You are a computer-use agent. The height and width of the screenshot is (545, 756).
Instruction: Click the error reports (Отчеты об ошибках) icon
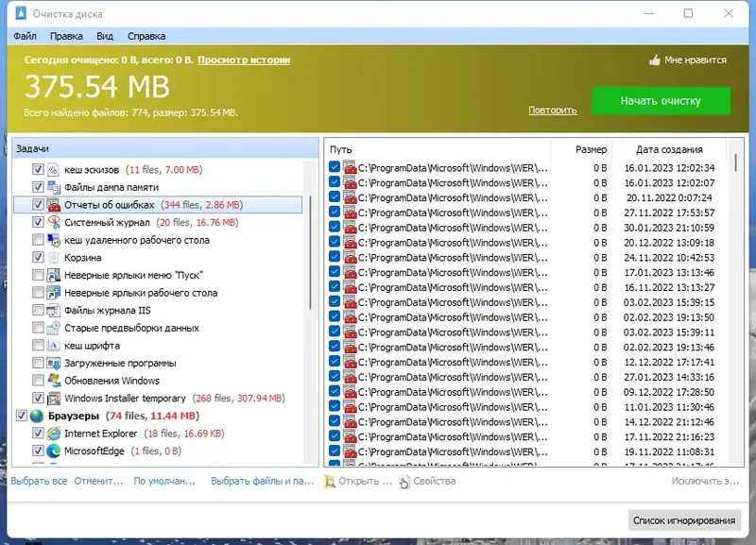[54, 205]
